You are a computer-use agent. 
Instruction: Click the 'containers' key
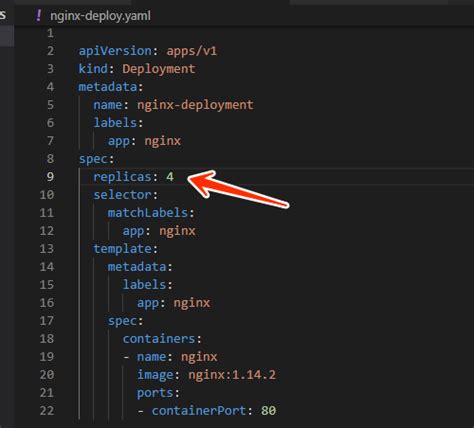(159, 339)
